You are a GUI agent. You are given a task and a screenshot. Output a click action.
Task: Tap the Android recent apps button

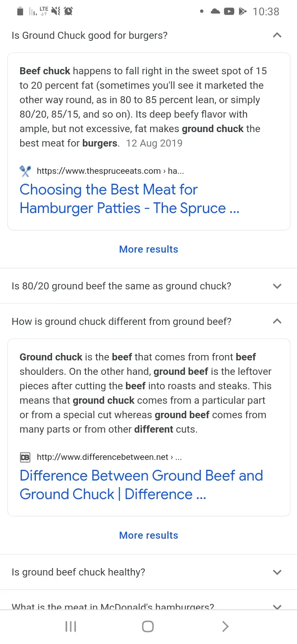coord(71,627)
